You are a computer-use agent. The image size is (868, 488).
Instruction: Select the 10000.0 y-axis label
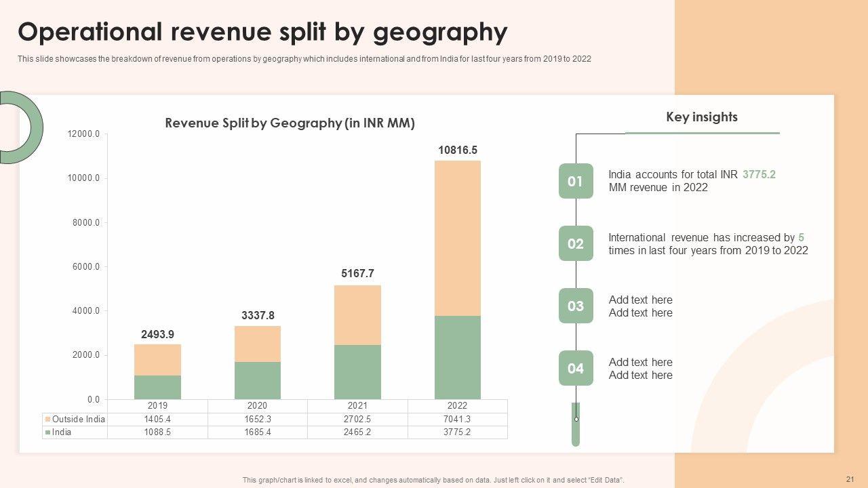tap(84, 178)
